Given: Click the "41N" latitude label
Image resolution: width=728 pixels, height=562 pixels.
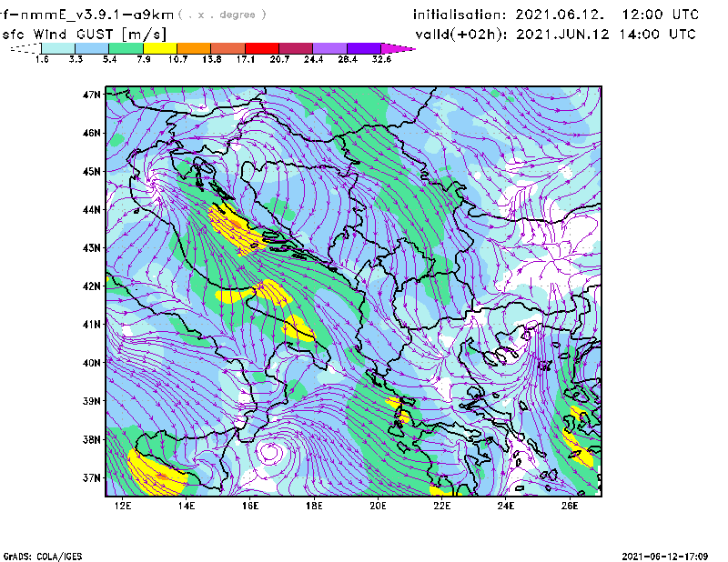Looking at the screenshot, I should tap(92, 325).
